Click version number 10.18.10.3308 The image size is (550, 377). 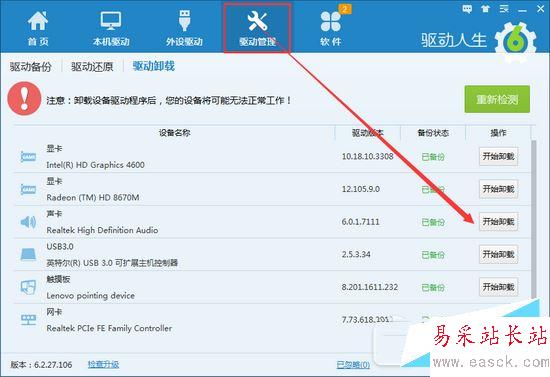point(368,156)
